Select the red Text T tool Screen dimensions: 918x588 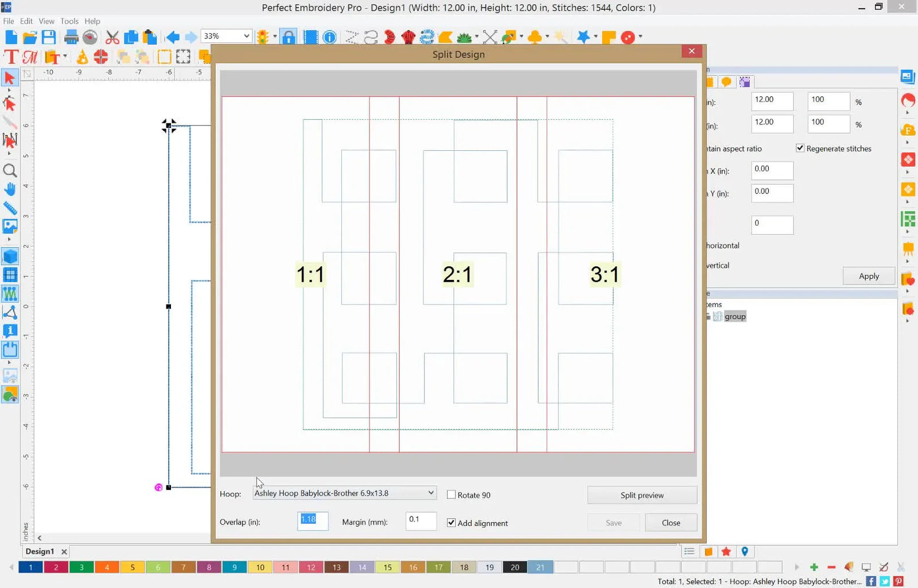pyautogui.click(x=11, y=57)
